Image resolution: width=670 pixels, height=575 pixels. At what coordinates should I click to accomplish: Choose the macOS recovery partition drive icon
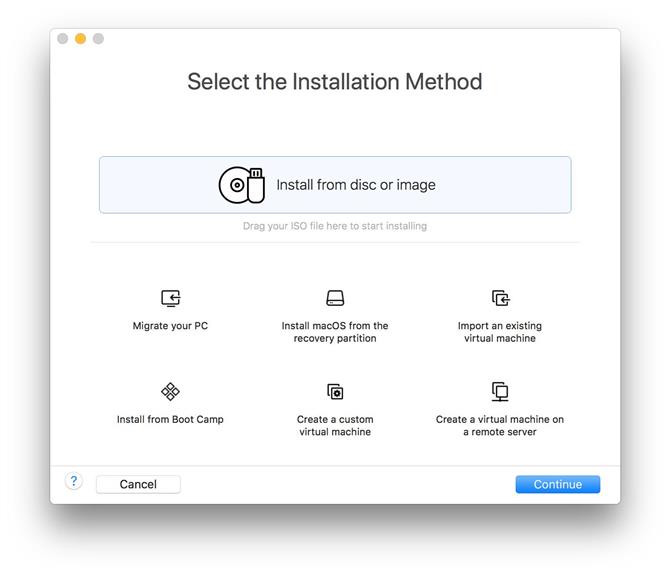click(x=335, y=298)
